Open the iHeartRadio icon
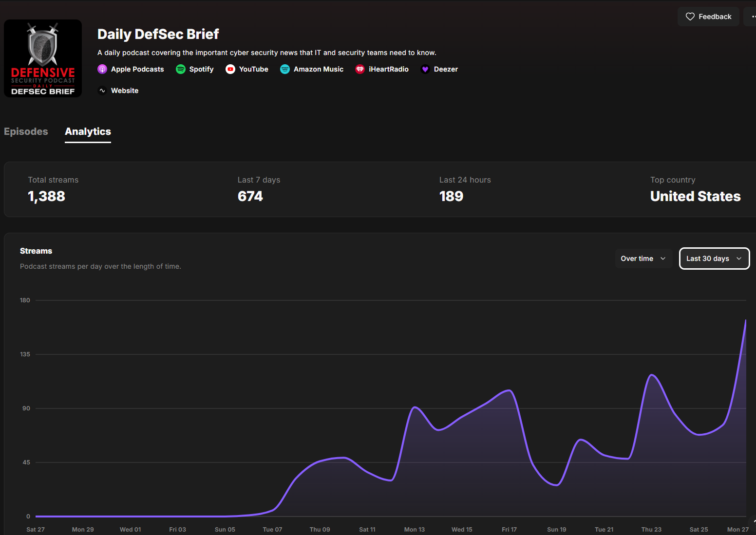The width and height of the screenshot is (756, 535). click(360, 69)
